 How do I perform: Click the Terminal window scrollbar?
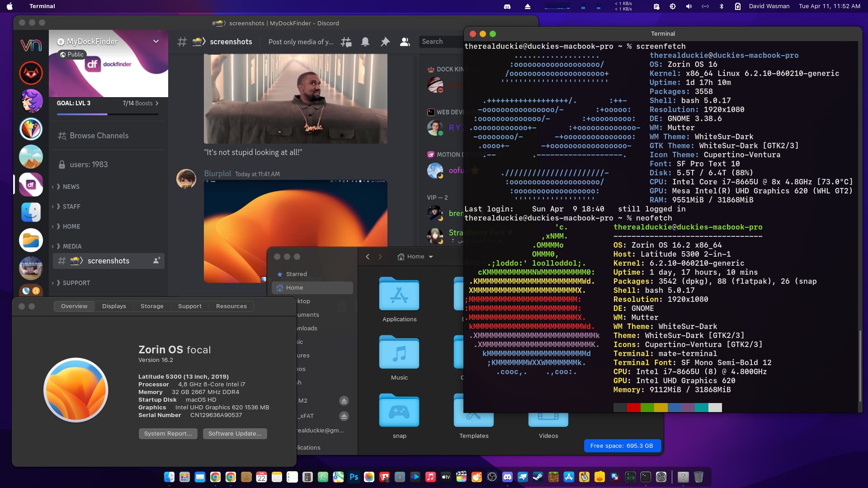860,366
